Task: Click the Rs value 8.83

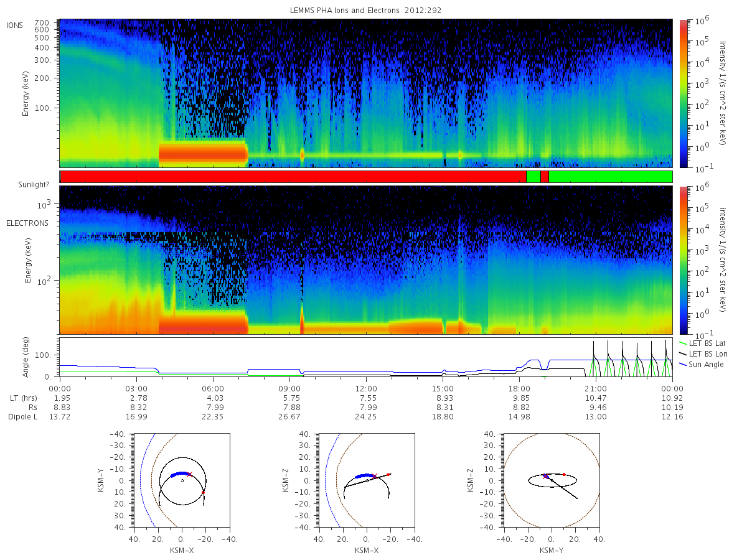Action: pyautogui.click(x=60, y=407)
